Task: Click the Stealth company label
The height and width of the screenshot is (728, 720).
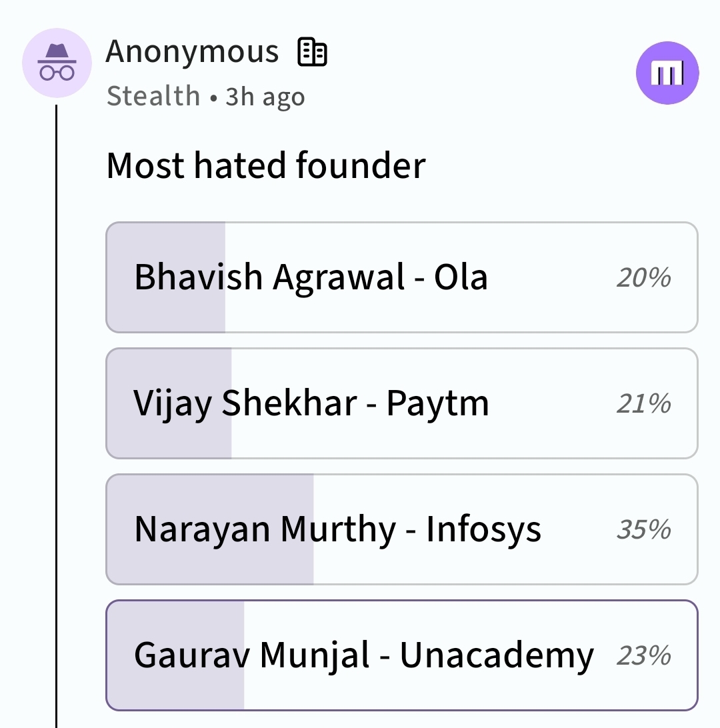Action: [x=153, y=97]
